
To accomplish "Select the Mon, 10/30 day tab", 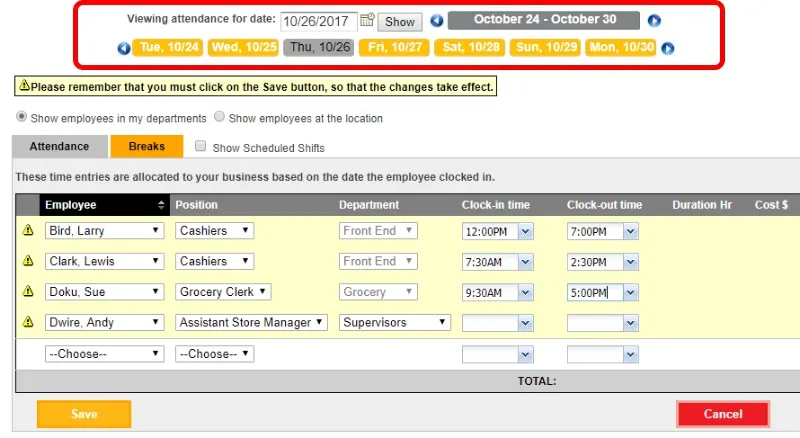I will [621, 47].
